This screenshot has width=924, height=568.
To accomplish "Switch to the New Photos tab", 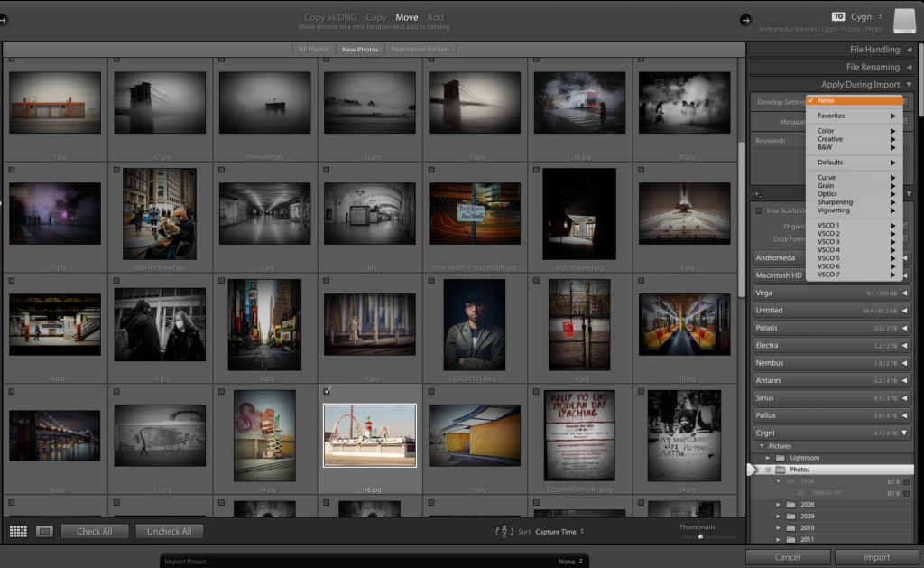I will point(360,50).
